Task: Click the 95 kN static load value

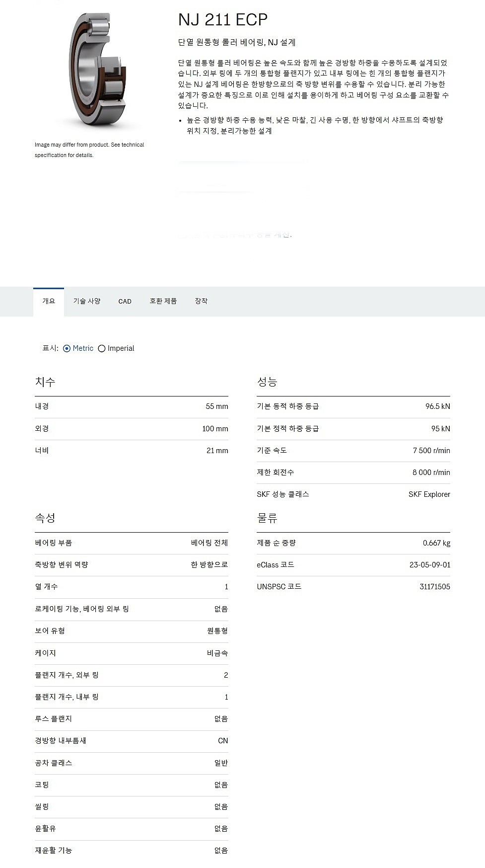Action: click(441, 429)
